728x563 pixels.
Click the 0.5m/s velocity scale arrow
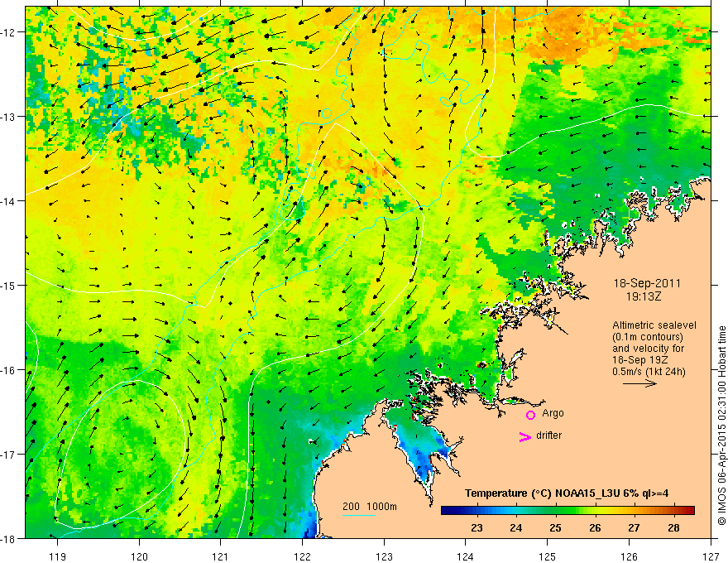(639, 383)
